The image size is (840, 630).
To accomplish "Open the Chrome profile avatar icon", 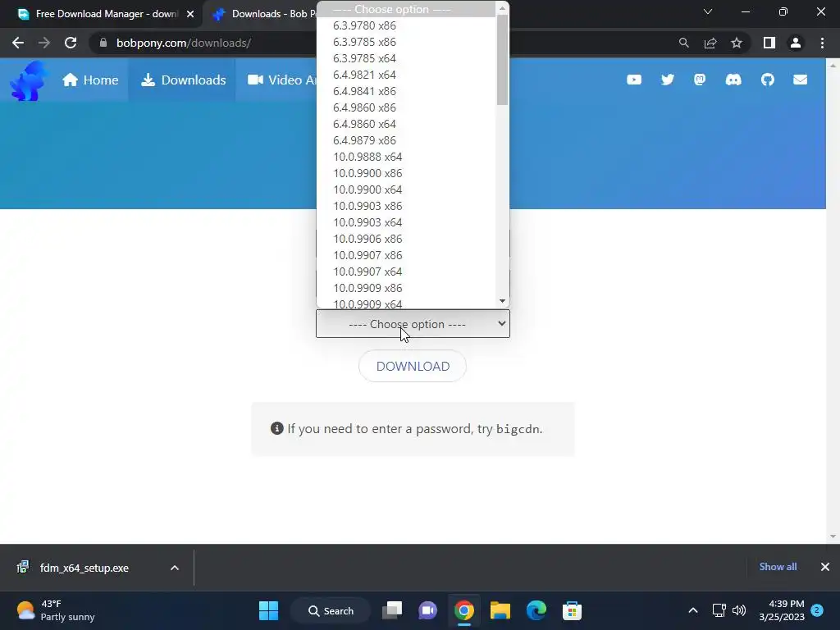I will (796, 43).
